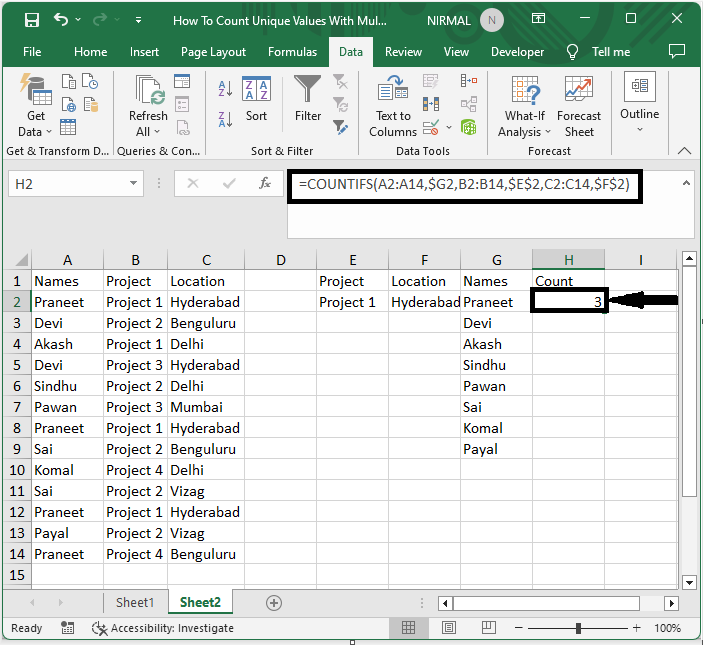Screen dimensions: 703x645
Task: Launch Text to Columns wizard
Action: tap(393, 106)
